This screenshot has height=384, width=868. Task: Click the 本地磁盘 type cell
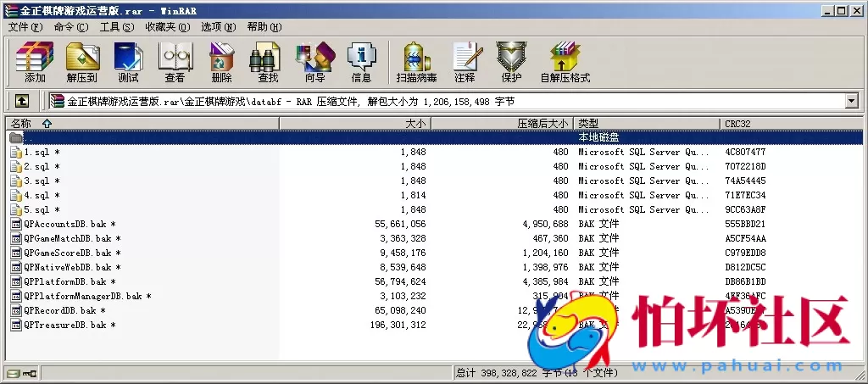tap(598, 137)
